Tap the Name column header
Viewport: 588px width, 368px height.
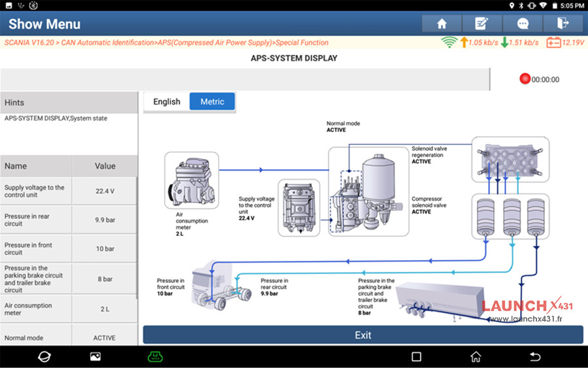click(36, 166)
